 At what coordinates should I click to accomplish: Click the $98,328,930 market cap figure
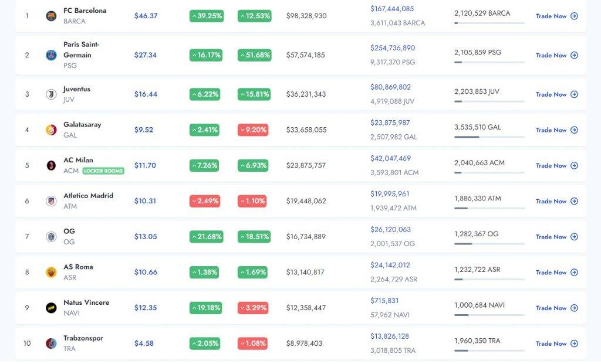pyautogui.click(x=306, y=16)
